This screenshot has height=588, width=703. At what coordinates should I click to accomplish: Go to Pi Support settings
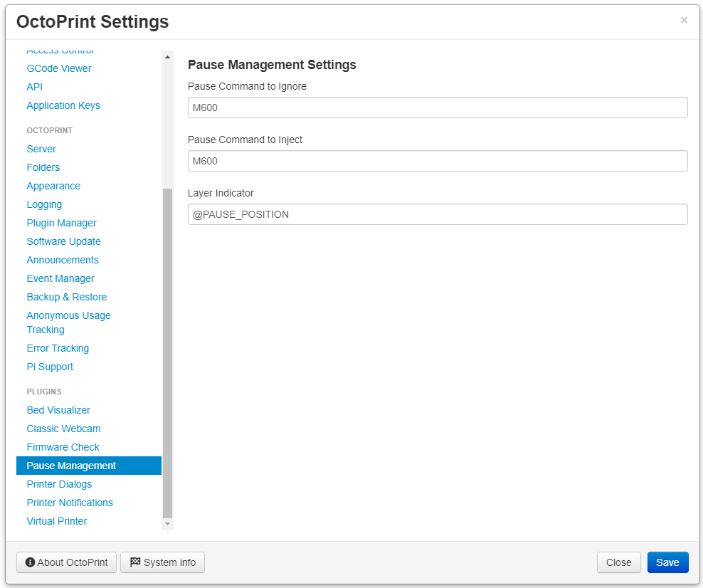[50, 367]
